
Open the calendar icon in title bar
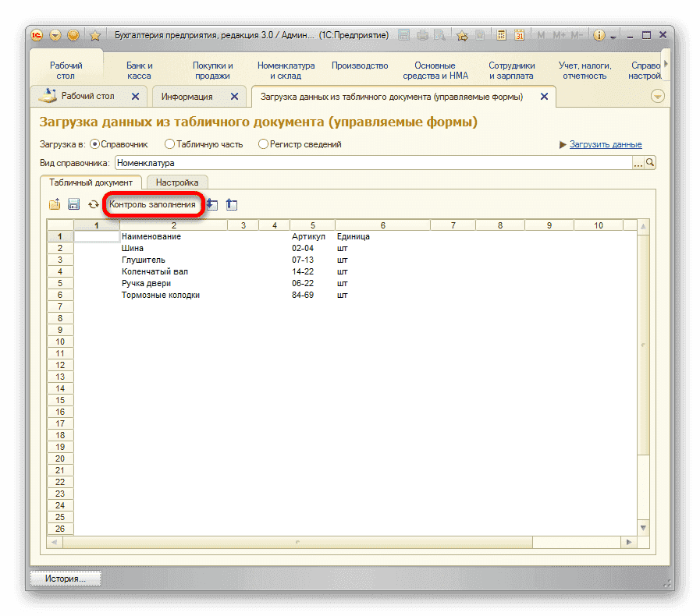pos(519,35)
